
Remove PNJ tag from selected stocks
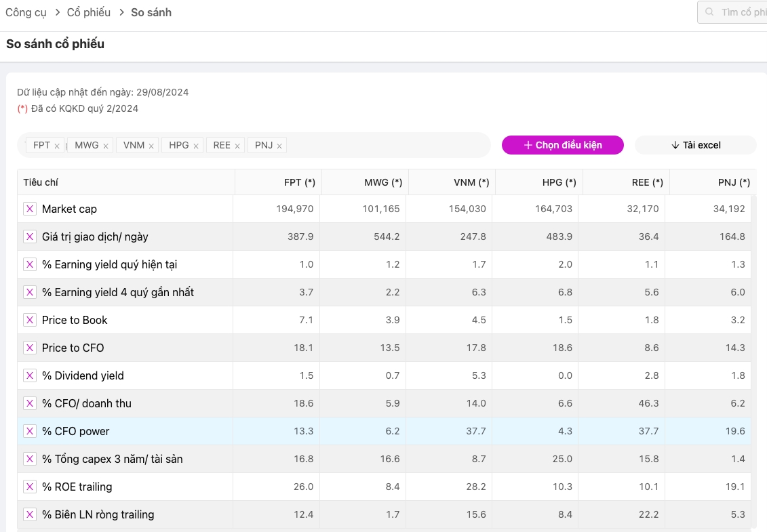(279, 146)
